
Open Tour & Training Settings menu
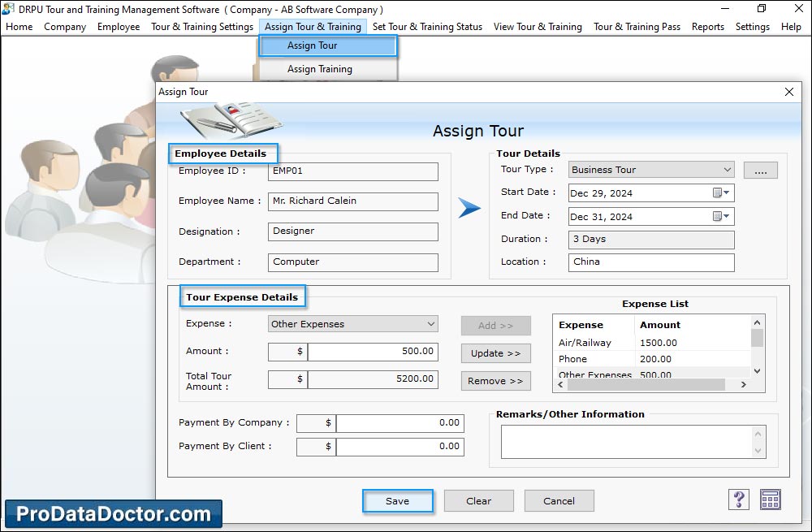[202, 27]
